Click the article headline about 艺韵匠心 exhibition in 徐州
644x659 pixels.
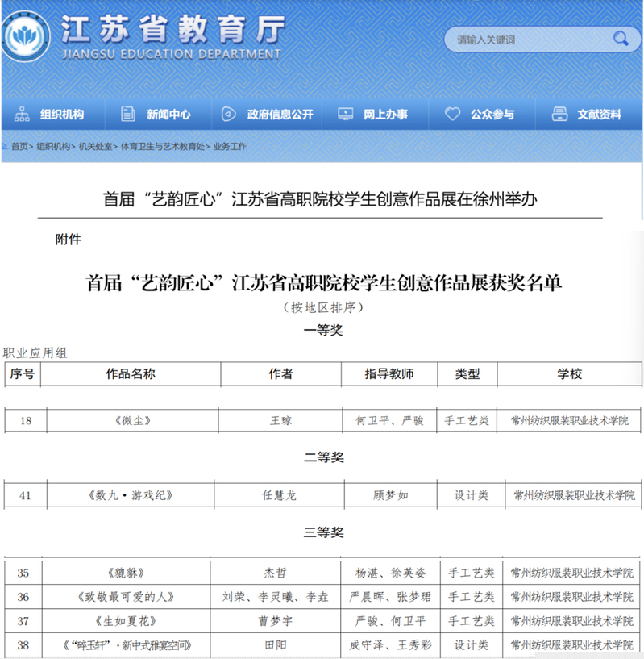(x=320, y=198)
